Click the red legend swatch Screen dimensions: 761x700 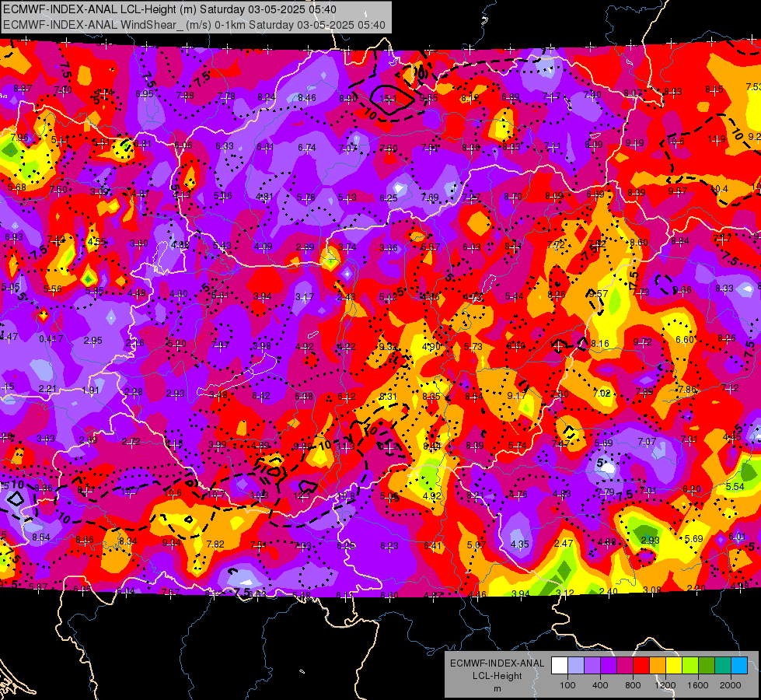point(641,666)
